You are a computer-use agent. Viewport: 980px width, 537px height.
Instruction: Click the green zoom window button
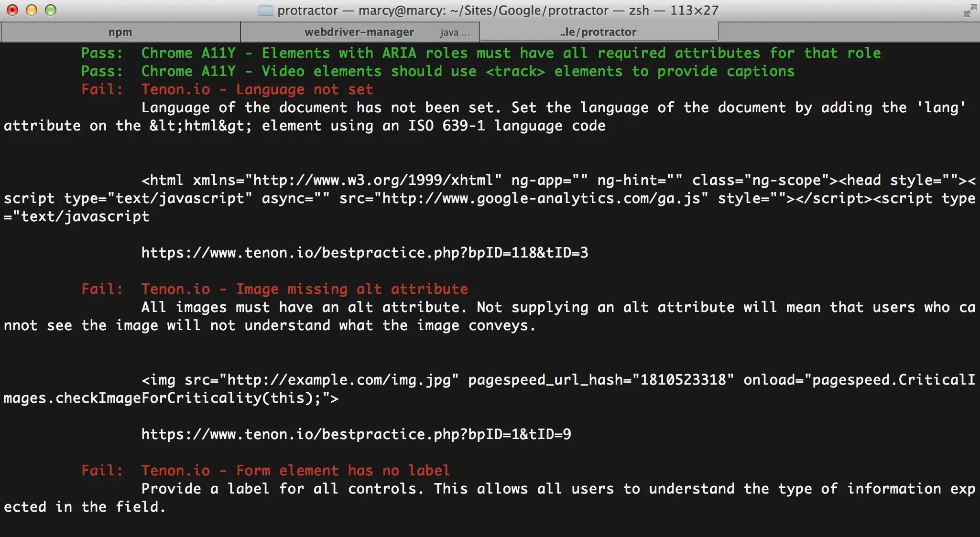[51, 10]
